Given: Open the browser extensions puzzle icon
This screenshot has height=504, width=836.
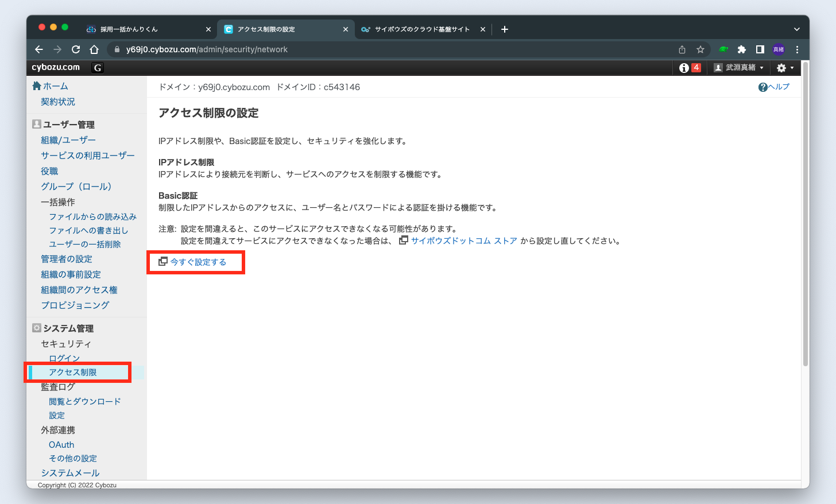Looking at the screenshot, I should (741, 49).
